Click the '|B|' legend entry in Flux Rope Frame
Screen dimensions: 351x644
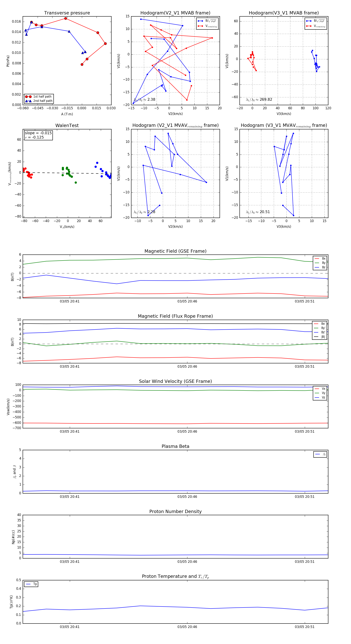[320, 337]
